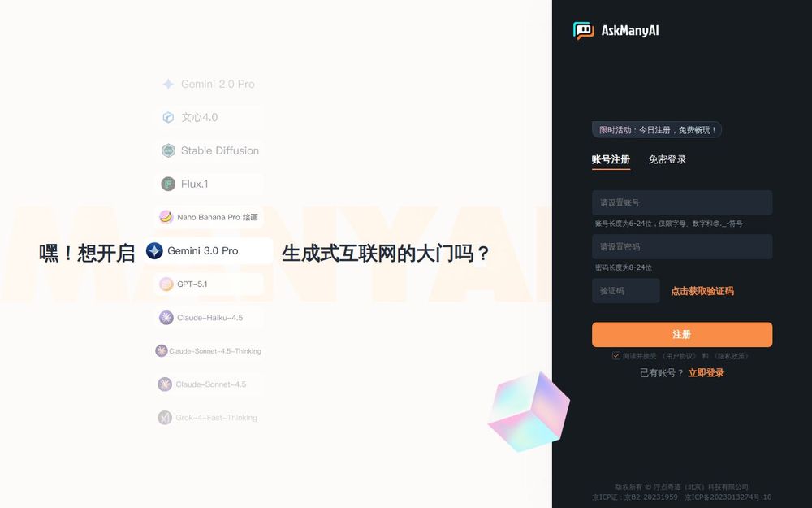Focus the 请设置账号 input field
The image size is (812, 508).
[x=682, y=202]
